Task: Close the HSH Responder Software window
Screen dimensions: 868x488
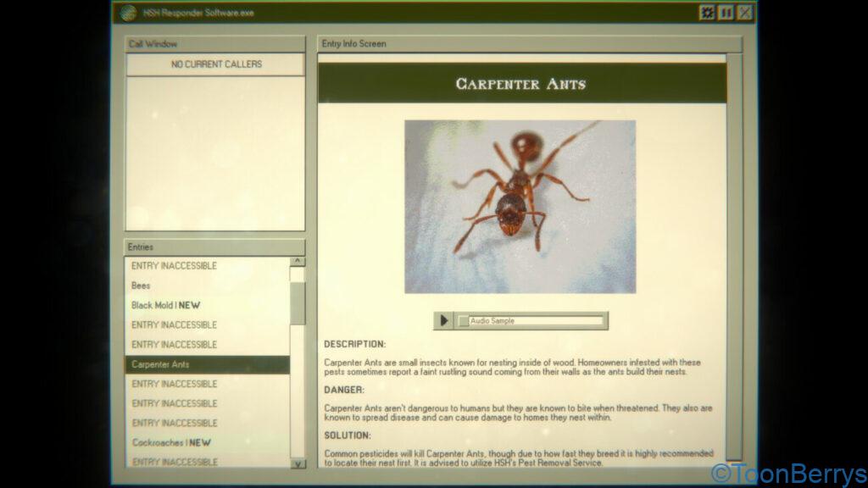Action: click(744, 13)
